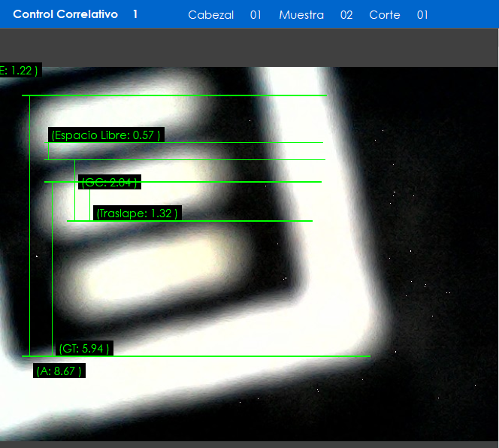Click the Control Correlativo title label
Image resolution: width=499 pixels, height=448 pixels.
coord(65,14)
